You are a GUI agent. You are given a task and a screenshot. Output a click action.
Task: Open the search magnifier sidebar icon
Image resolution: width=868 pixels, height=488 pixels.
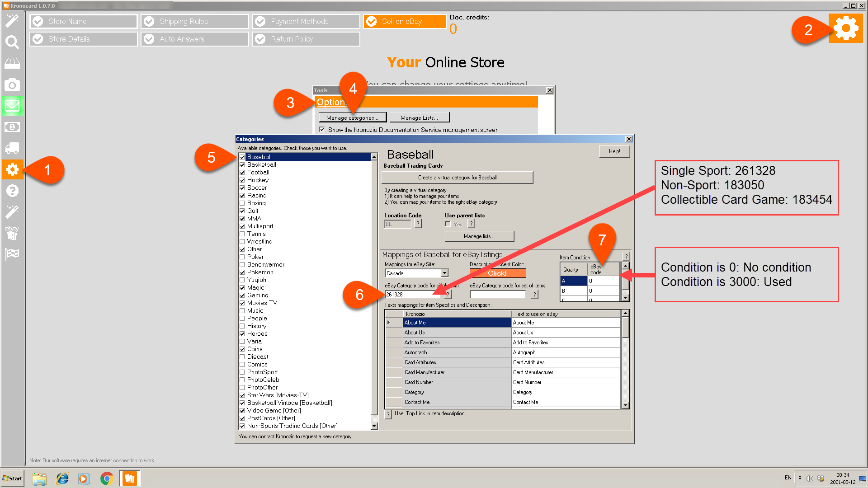point(12,42)
